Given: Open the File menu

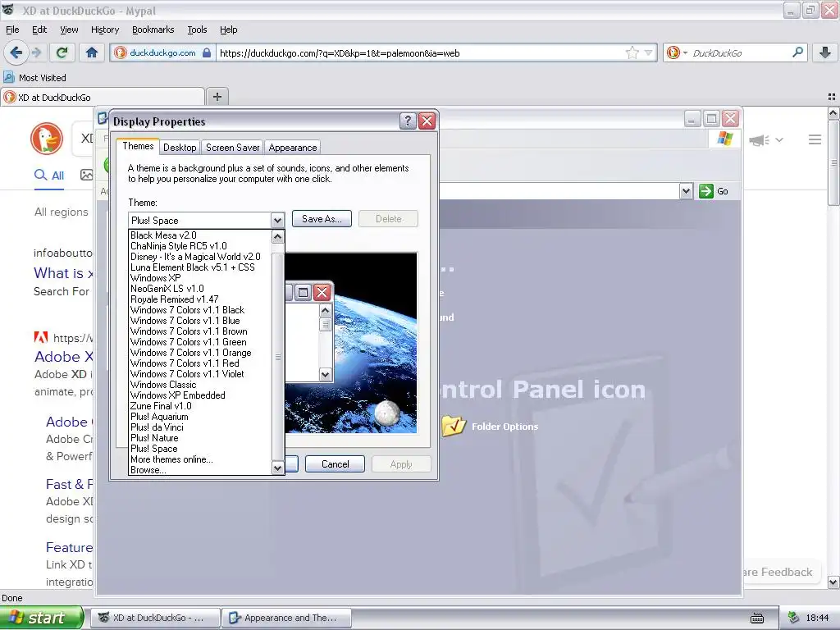Looking at the screenshot, I should coord(12,30).
